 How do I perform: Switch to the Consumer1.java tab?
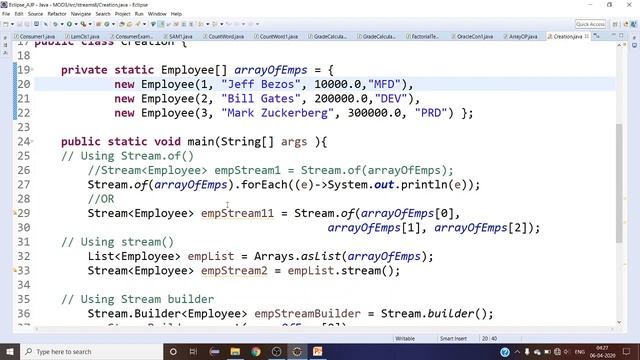[35, 36]
